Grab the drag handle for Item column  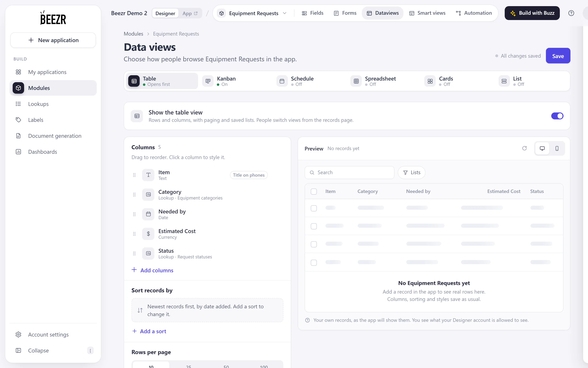[x=134, y=175]
